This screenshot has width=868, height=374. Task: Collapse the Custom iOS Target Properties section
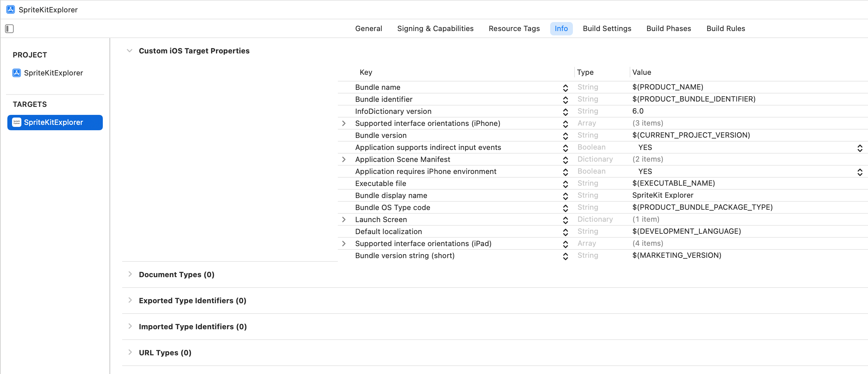130,51
